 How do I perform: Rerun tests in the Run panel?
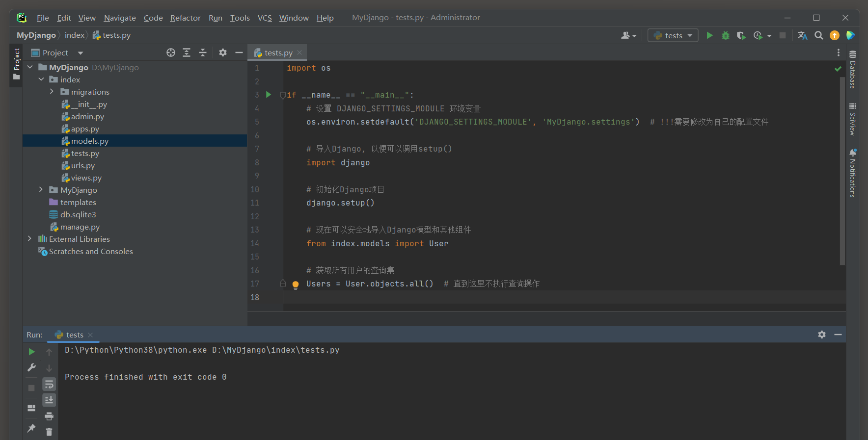coord(31,352)
